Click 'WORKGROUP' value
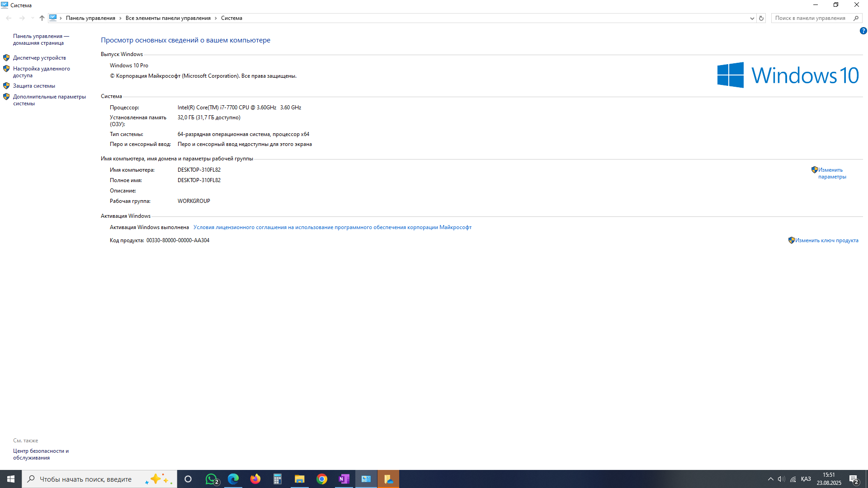 click(x=194, y=201)
